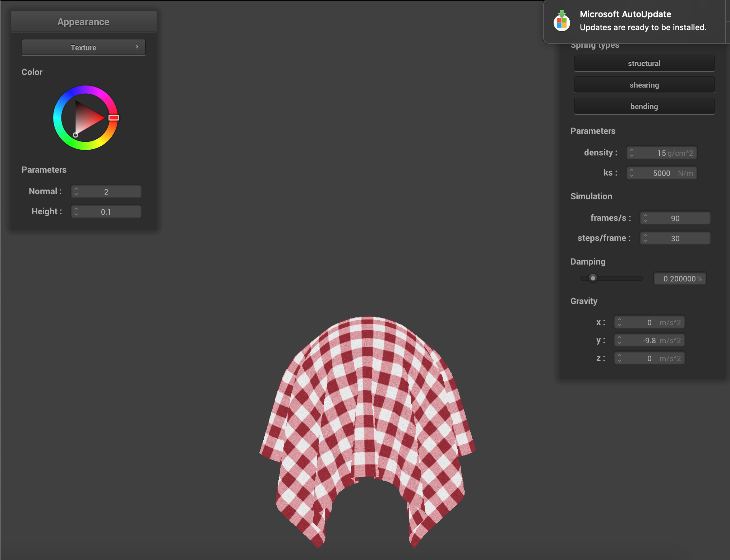Click the Height value stepper arrows
Viewport: 730px width, 560px height.
tap(76, 211)
